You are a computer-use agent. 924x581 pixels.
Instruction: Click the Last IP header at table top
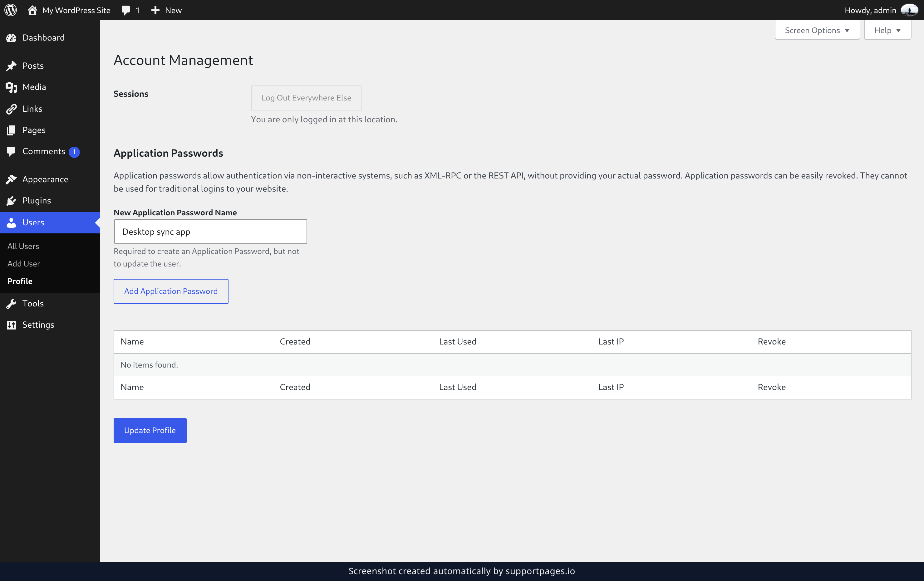pos(611,341)
